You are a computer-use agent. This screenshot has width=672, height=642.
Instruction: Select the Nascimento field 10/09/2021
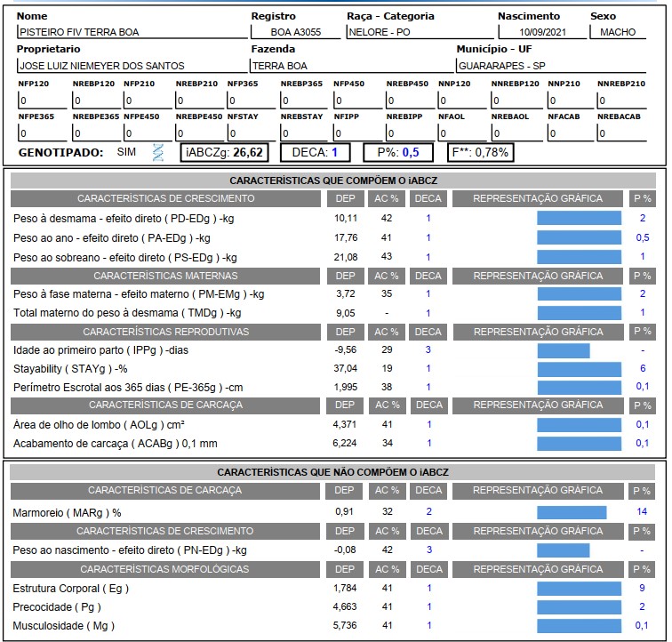542,32
